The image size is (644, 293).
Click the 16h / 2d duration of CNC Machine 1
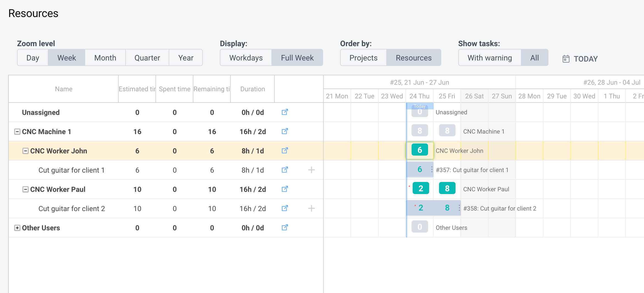[252, 132]
